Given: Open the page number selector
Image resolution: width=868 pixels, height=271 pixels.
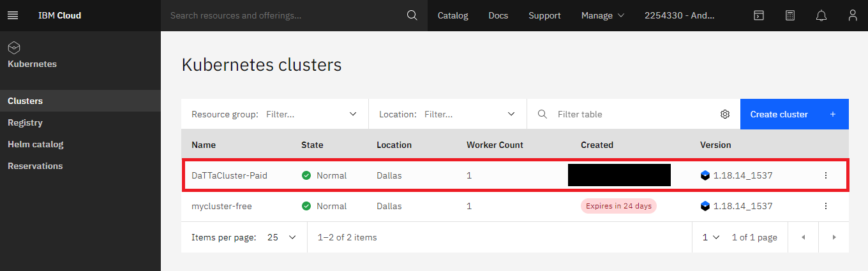Looking at the screenshot, I should coord(711,237).
